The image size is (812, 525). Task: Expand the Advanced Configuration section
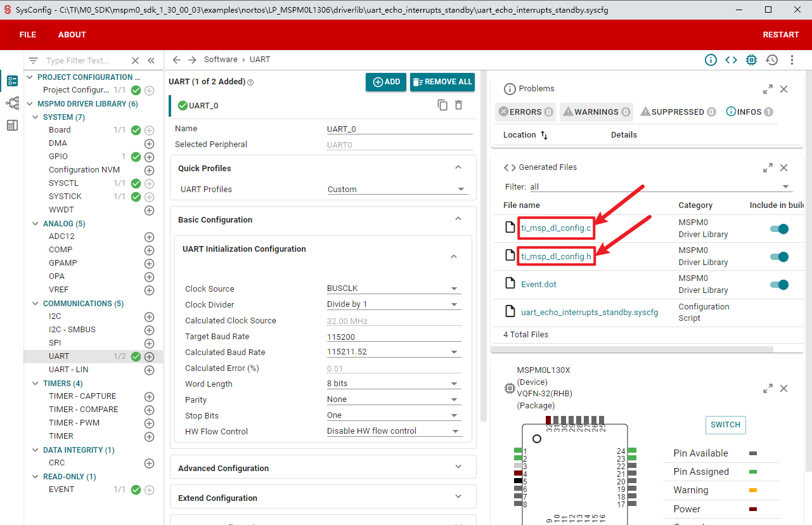323,468
